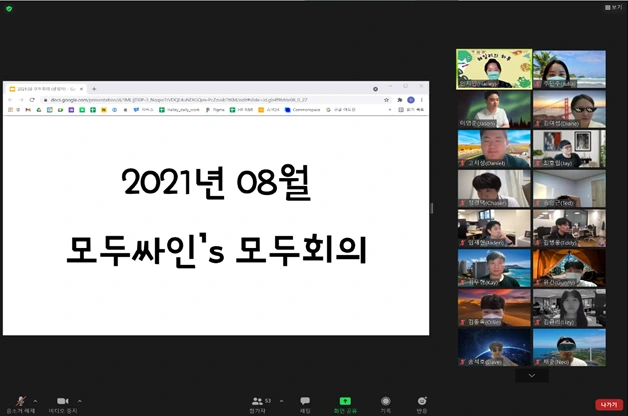Click the Chrome media control circle icon
Viewport: 628px width, 416px height.
tap(375, 89)
